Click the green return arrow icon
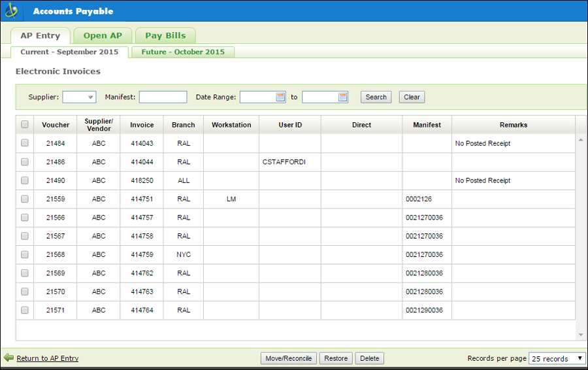Viewport: 588px width, 370px height. (x=8, y=358)
